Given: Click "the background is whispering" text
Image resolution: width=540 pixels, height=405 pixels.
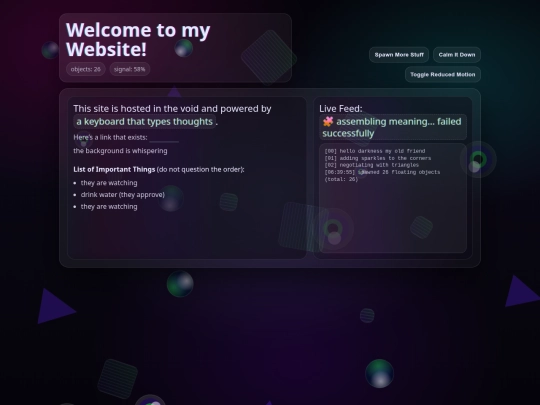Looking at the screenshot, I should (x=120, y=151).
